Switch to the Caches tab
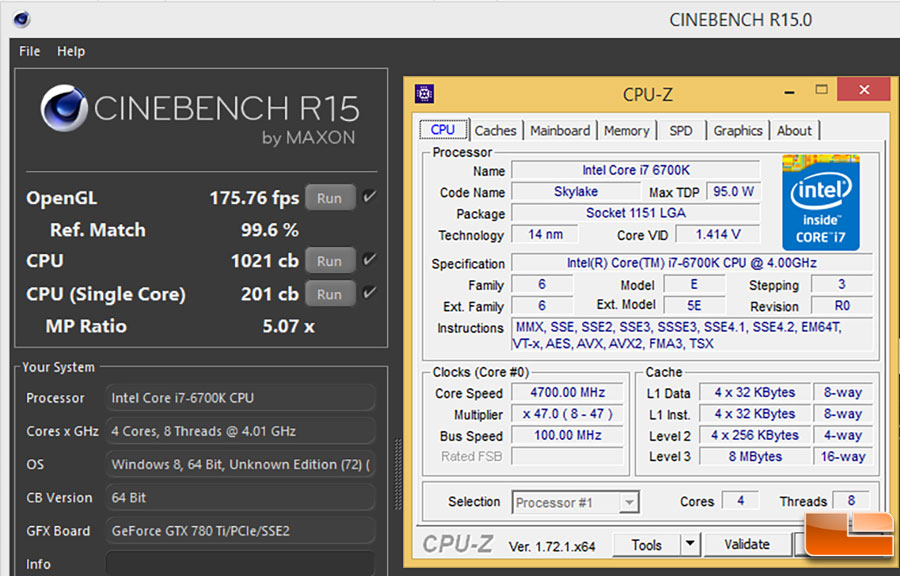The width and height of the screenshot is (900, 576). [x=495, y=131]
